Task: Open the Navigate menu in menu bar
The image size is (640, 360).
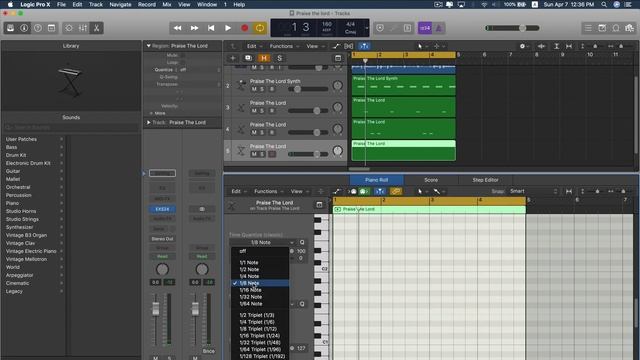Action: pos(120,4)
